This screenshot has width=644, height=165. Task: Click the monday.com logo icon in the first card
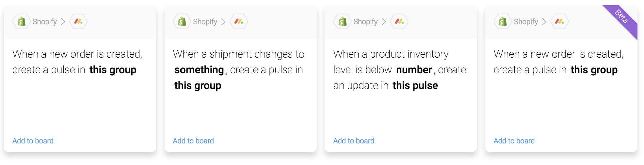(x=78, y=22)
